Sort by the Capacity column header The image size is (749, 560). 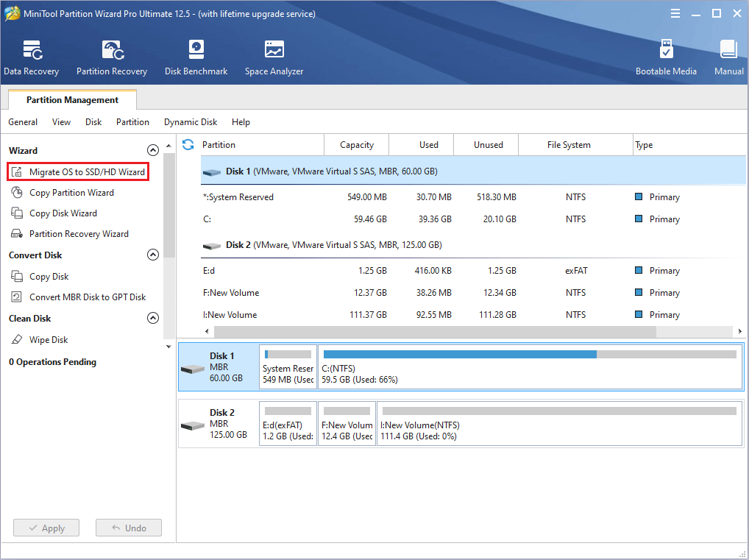(x=357, y=145)
